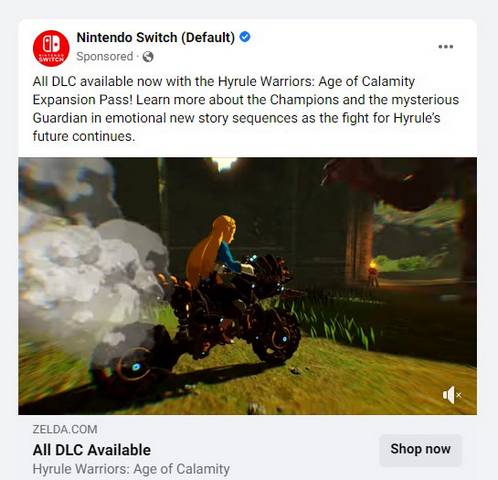
Task: Open the Nintendo Switch profile avatar
Action: (51, 48)
